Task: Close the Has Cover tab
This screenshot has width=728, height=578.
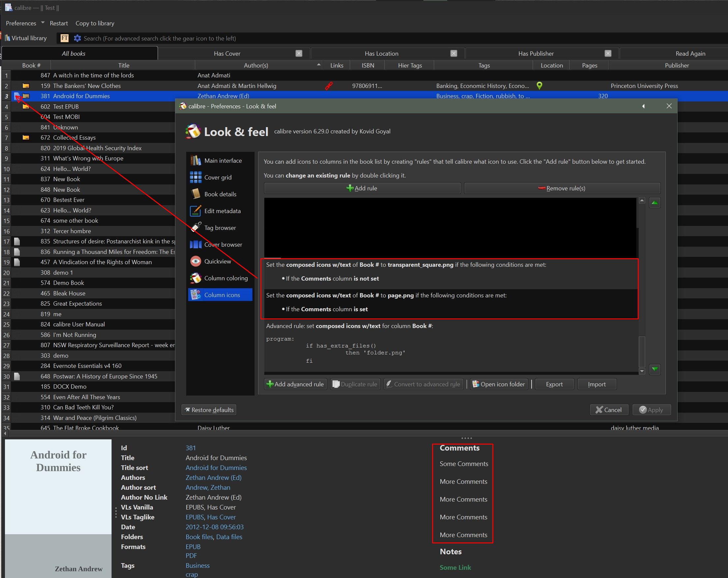Action: tap(299, 53)
